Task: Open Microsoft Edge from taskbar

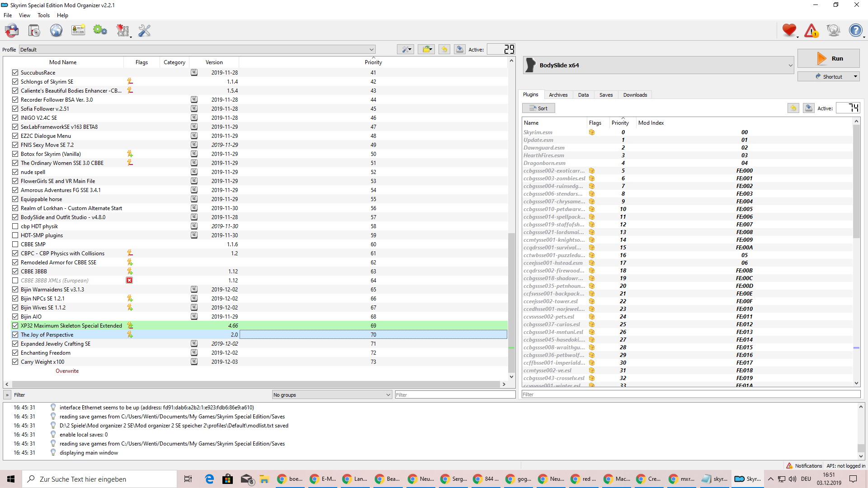Action: [209, 479]
